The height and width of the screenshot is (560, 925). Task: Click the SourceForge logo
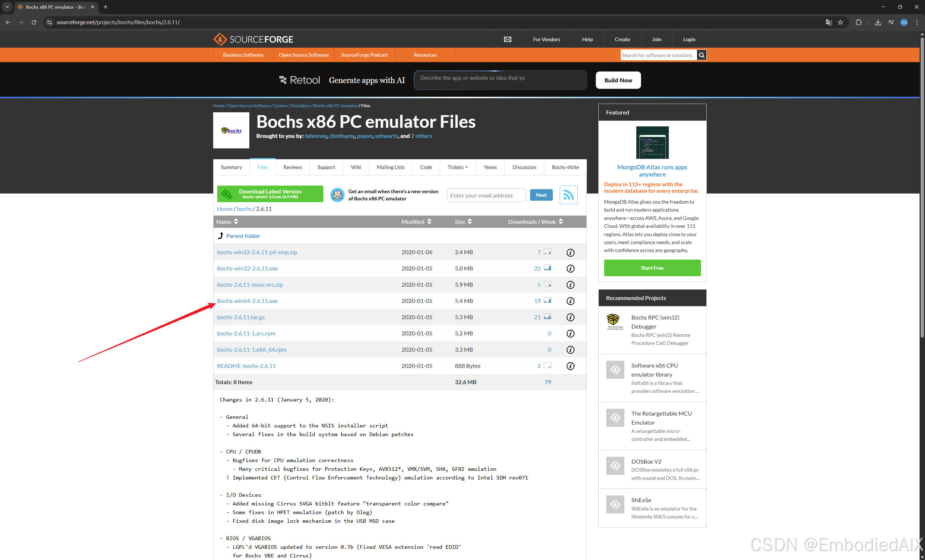coord(253,39)
